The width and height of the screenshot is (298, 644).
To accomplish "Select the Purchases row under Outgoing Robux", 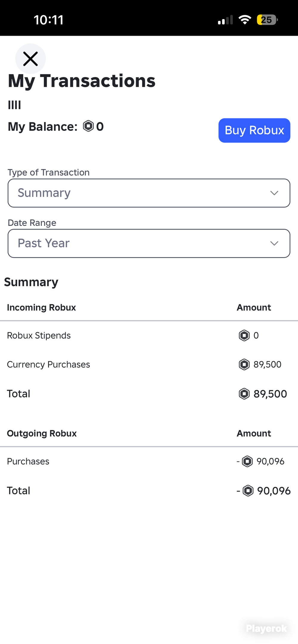I will tap(149, 461).
